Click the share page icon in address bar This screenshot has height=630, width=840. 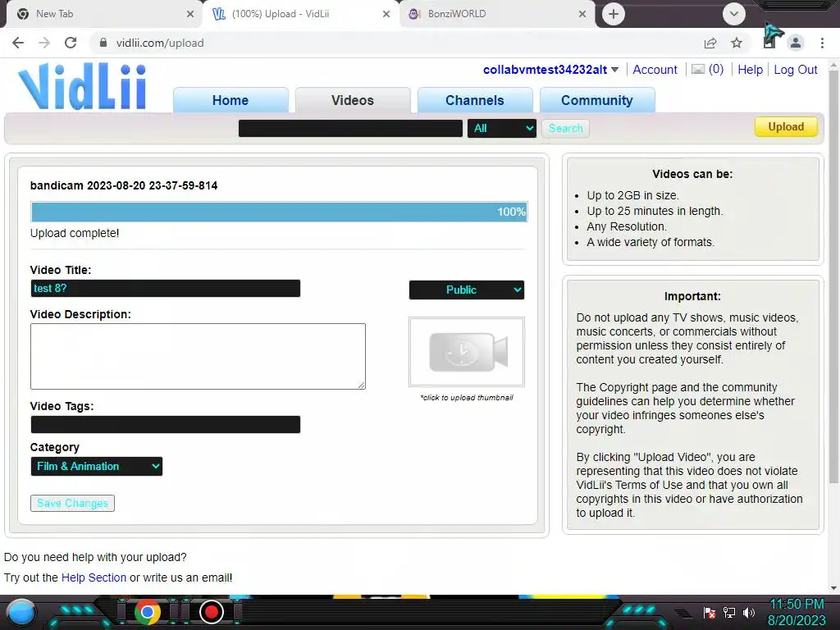710,43
